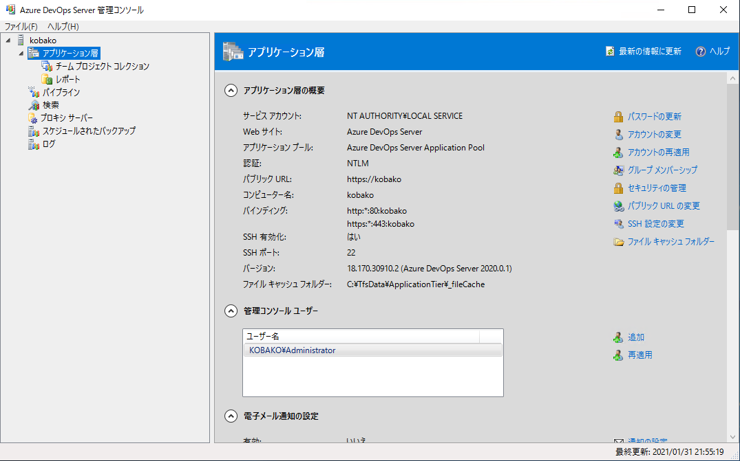
Task: Click the SSH 設定の変更 link
Action: pos(656,224)
